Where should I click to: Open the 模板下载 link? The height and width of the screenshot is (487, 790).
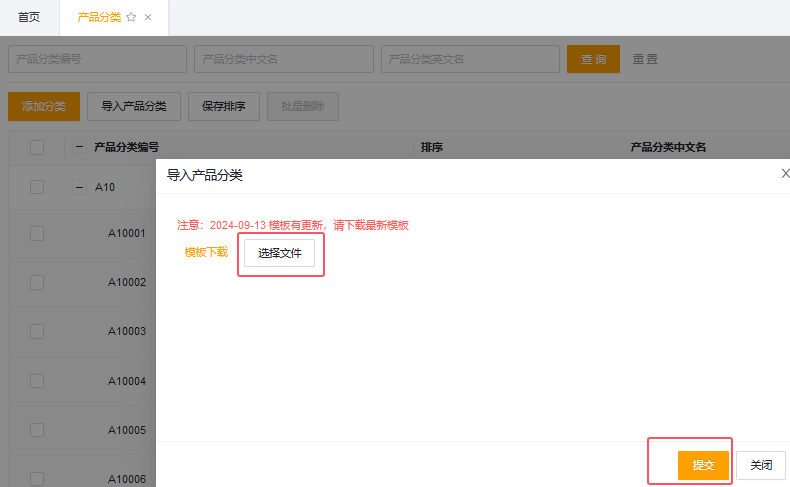(x=206, y=253)
